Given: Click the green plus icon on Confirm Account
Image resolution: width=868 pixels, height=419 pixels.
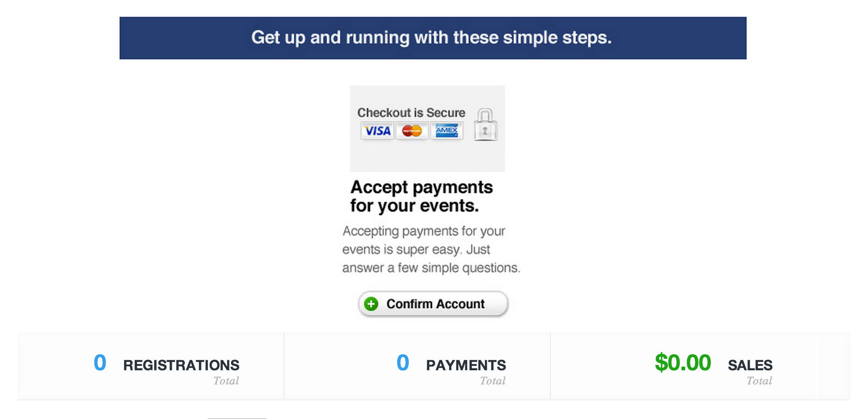Looking at the screenshot, I should tap(371, 304).
